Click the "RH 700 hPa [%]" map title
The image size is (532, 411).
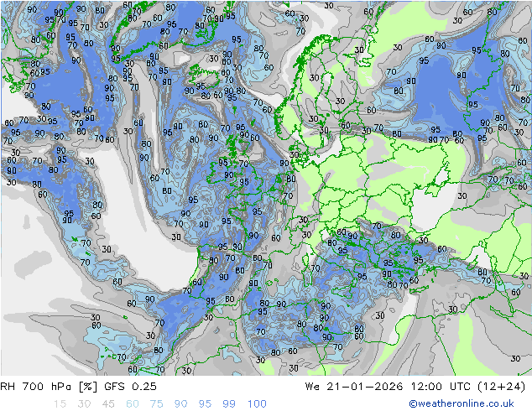point(49,386)
